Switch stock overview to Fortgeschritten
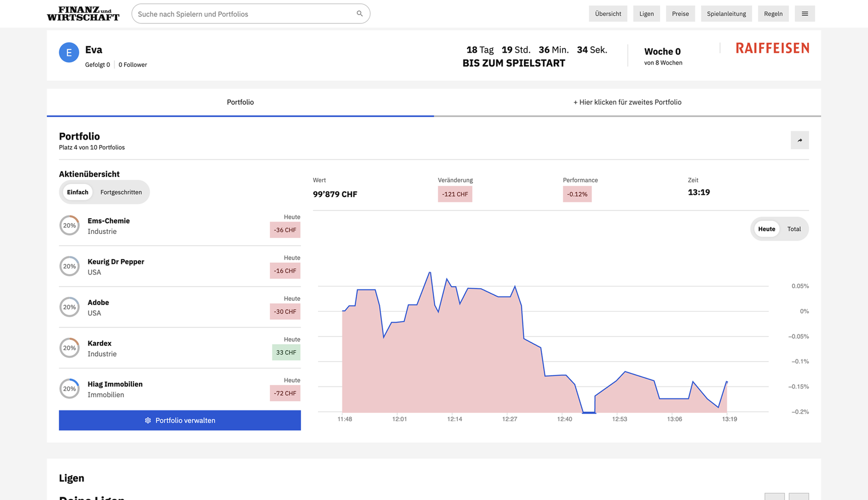 click(x=121, y=192)
